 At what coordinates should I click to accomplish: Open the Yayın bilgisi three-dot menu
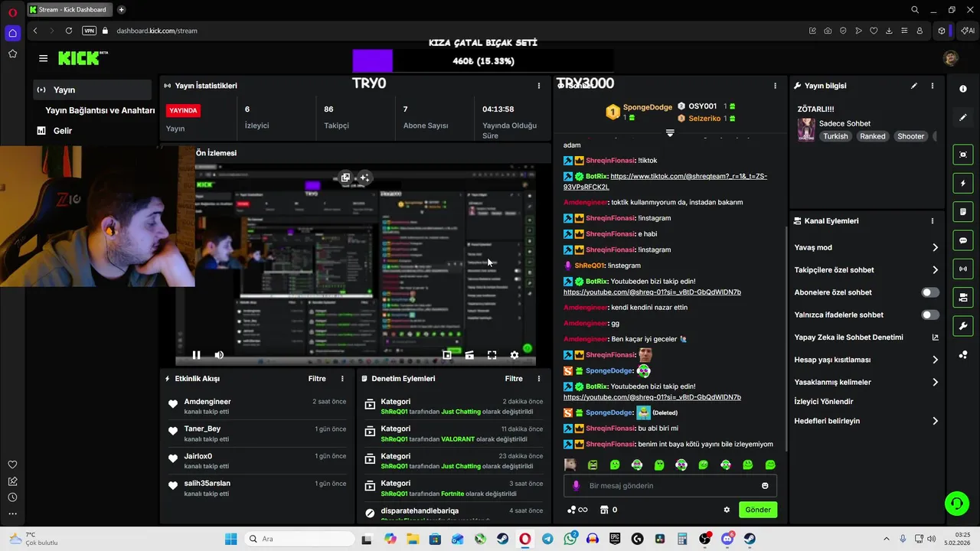[933, 86]
